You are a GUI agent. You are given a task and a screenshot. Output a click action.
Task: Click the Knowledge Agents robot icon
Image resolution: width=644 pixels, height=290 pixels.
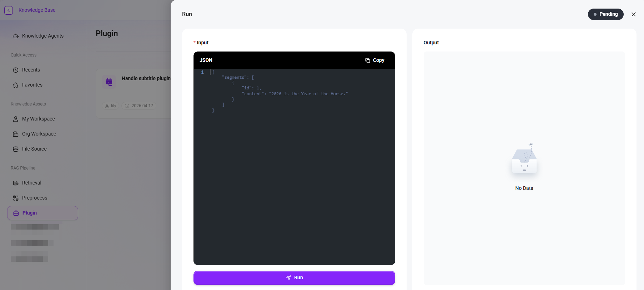[x=16, y=36]
